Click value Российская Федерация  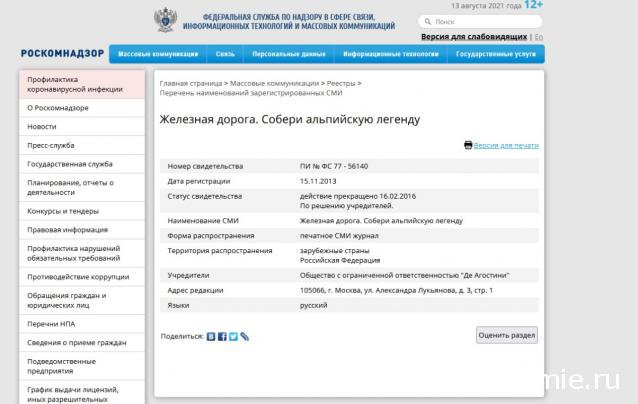pyautogui.click(x=340, y=260)
